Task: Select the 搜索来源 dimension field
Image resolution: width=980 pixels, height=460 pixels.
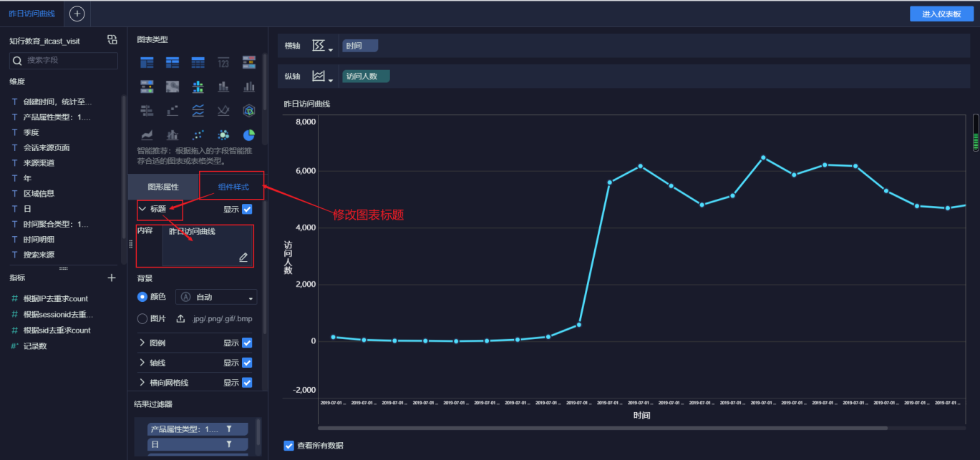Action: tap(39, 255)
